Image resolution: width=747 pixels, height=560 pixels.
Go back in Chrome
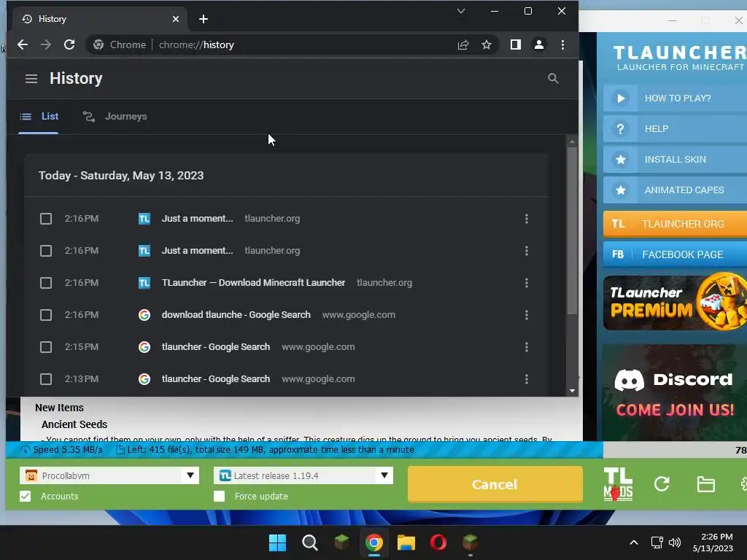(x=23, y=44)
